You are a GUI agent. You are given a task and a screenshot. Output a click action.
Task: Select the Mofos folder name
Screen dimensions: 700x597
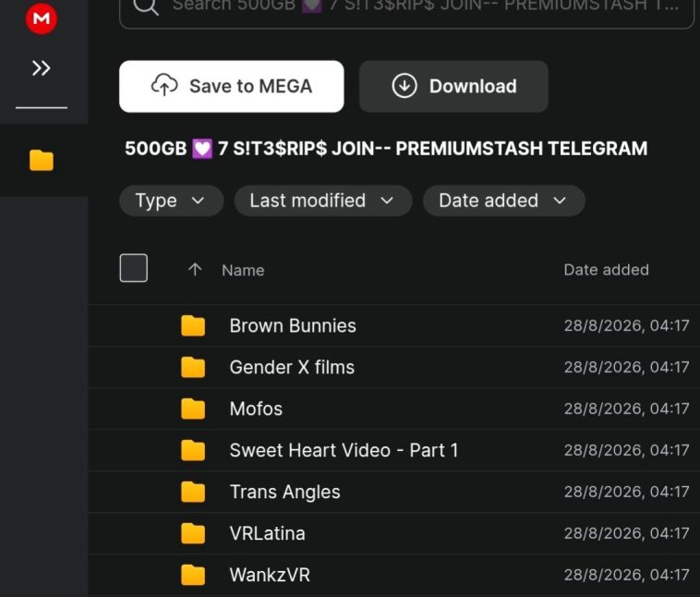256,408
